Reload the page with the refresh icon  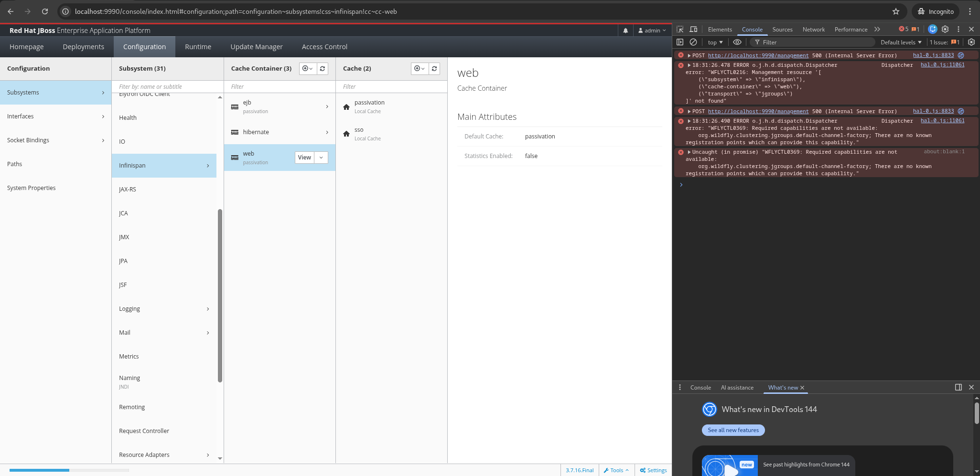click(45, 11)
